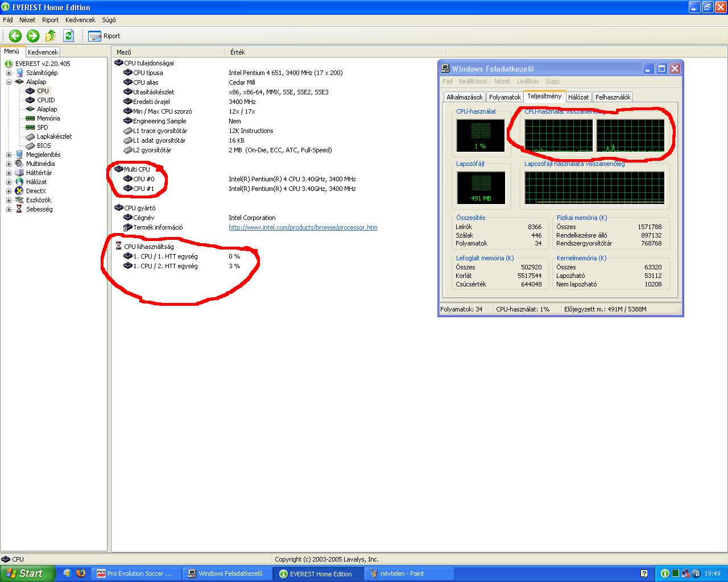Select the Menü tab in the left panel
The height and width of the screenshot is (582, 728).
point(12,51)
